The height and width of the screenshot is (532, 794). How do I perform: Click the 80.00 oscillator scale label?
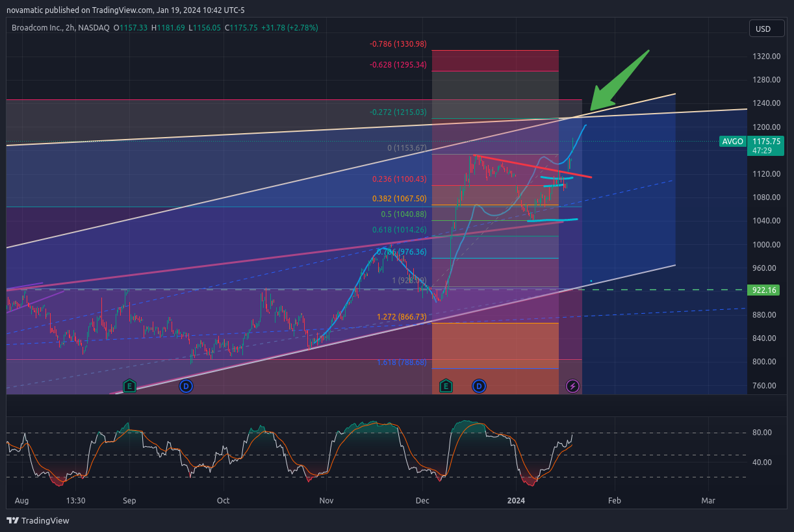click(x=762, y=433)
